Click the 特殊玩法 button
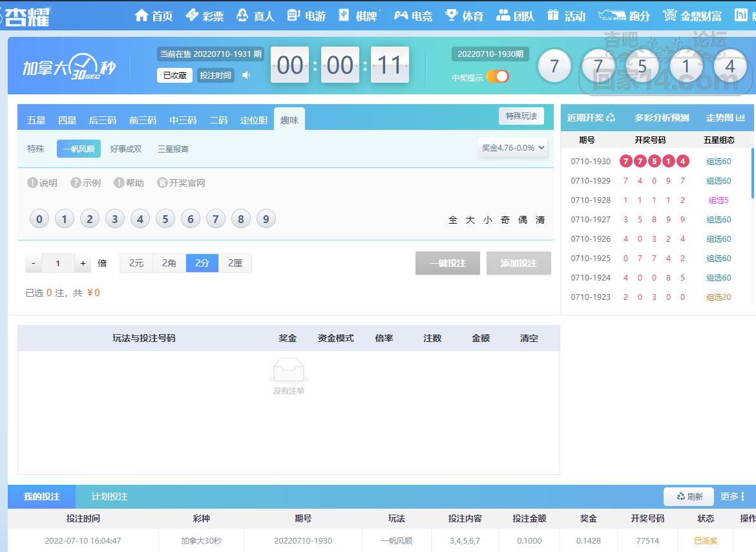The height and width of the screenshot is (552, 756). (x=521, y=116)
